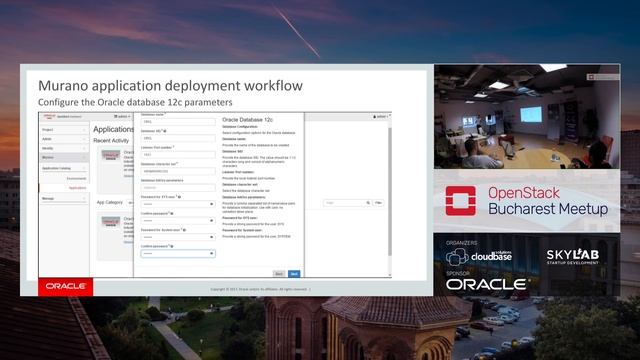Click help icon of Confirm password under SYS
This screenshot has width=640, height=360.
tap(172, 213)
